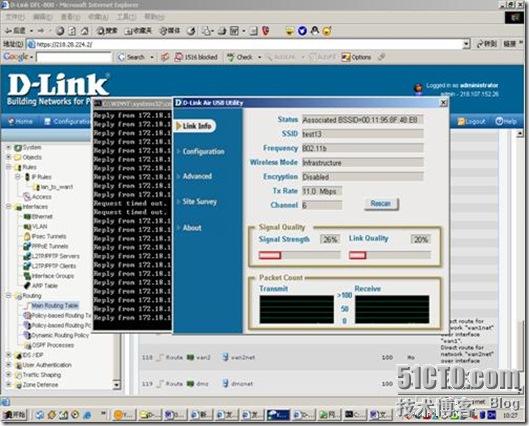Click the L2TP/PPTP Clients tree icon

(x=27, y=266)
